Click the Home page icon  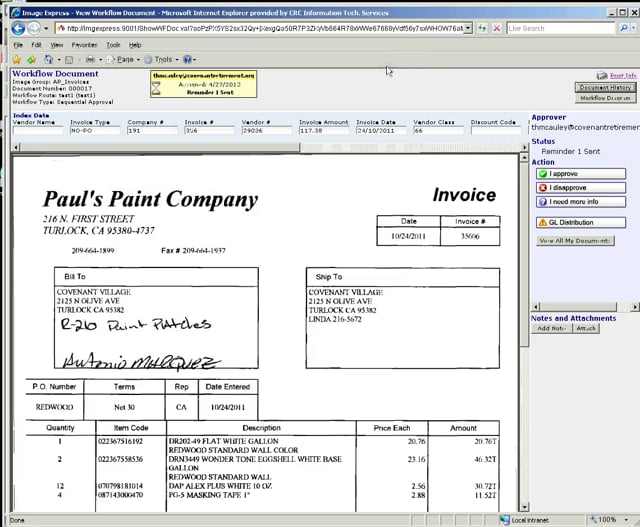click(49, 60)
